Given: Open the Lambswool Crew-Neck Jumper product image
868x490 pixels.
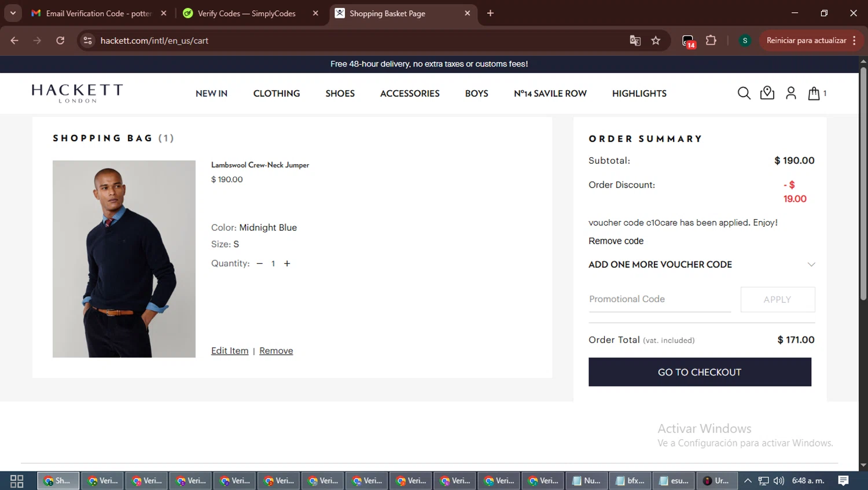Looking at the screenshot, I should [124, 259].
